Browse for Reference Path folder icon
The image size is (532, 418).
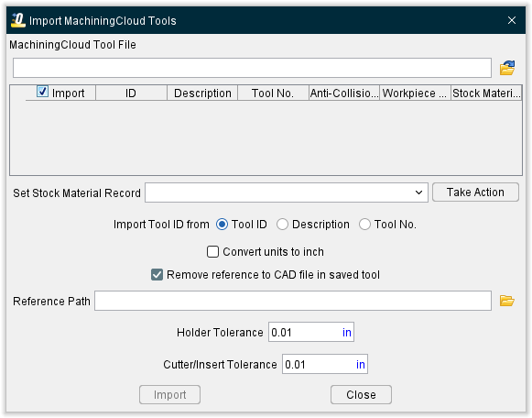tap(507, 301)
